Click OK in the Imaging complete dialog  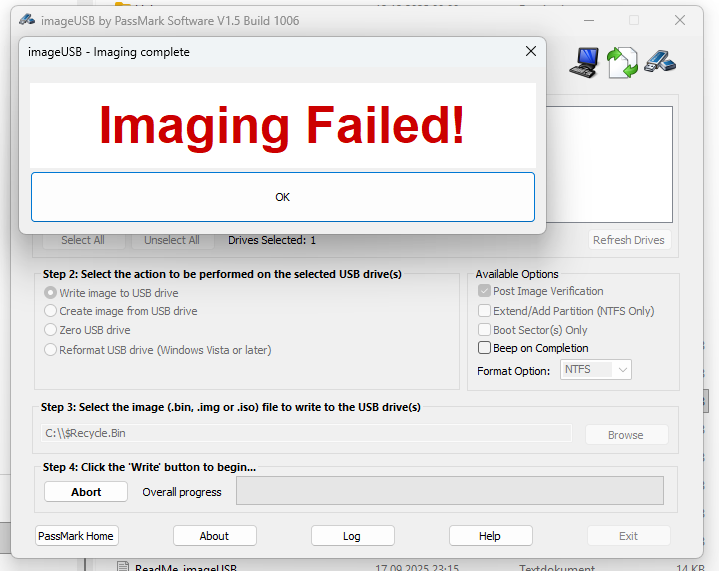[282, 197]
